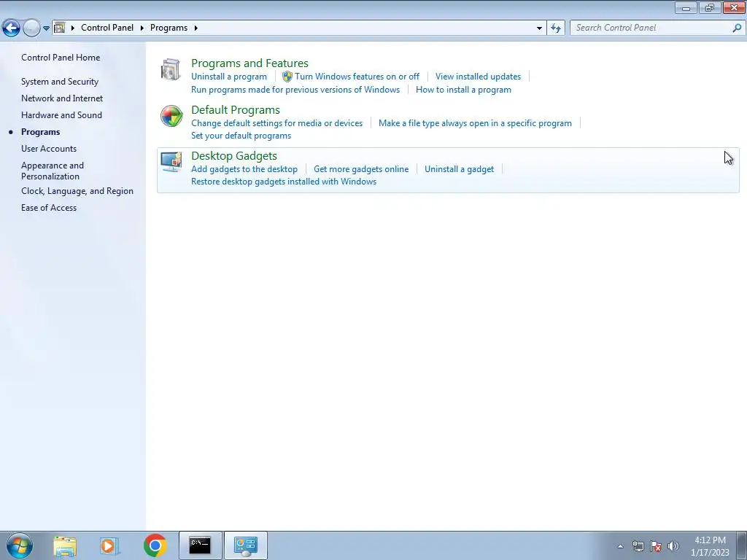Viewport: 747px width, 560px height.
Task: Open Windows Media Player from taskbar
Action: point(109,546)
